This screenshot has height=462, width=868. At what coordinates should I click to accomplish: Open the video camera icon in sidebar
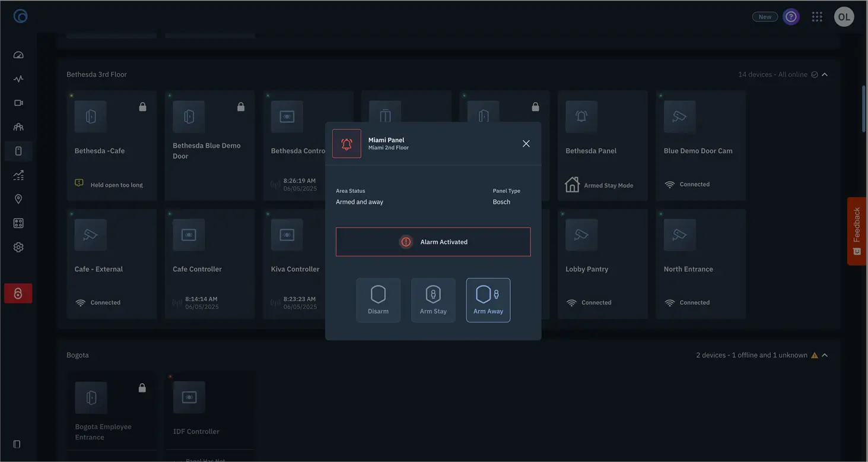(18, 103)
